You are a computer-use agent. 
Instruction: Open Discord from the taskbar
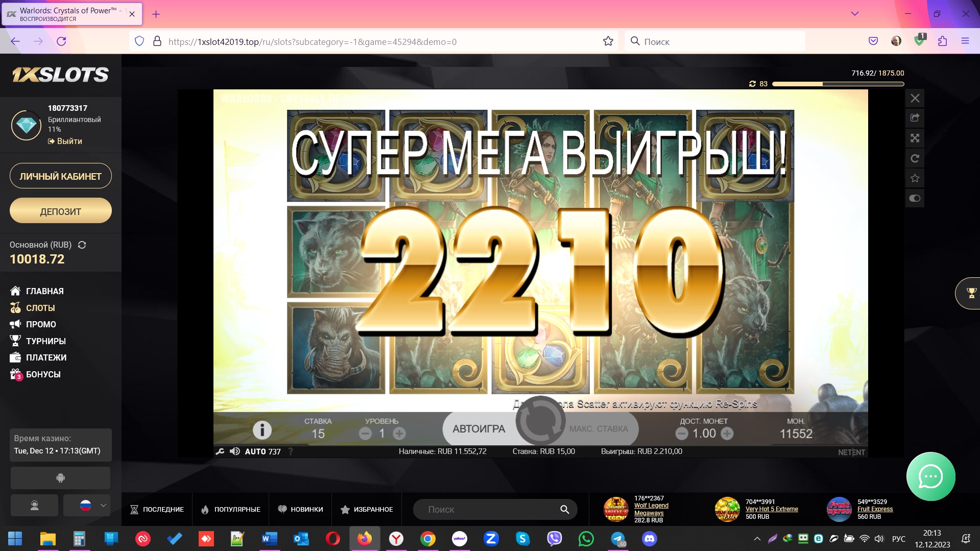point(650,539)
